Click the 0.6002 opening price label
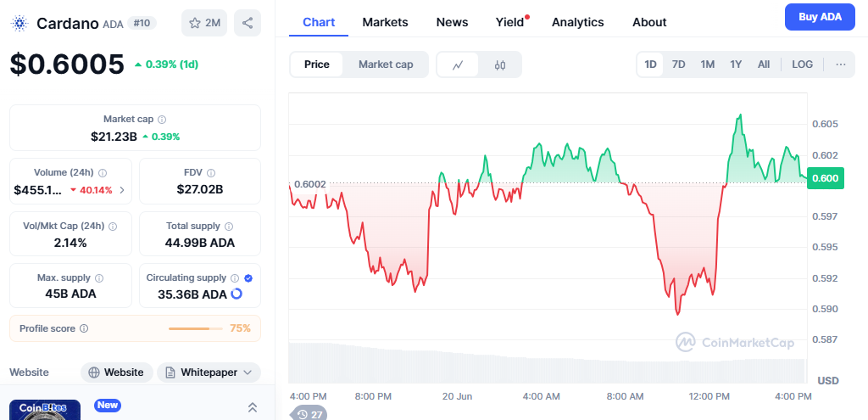 310,184
